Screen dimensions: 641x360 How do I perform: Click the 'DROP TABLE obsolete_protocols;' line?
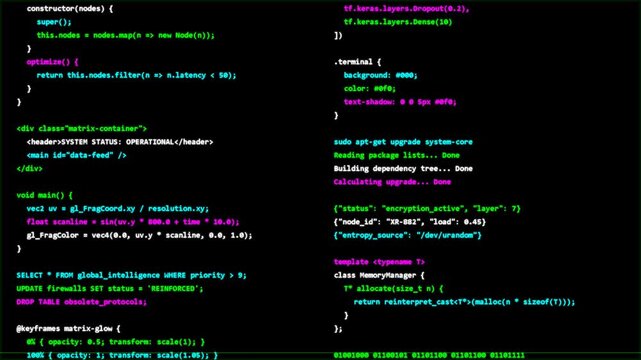pyautogui.click(x=81, y=302)
